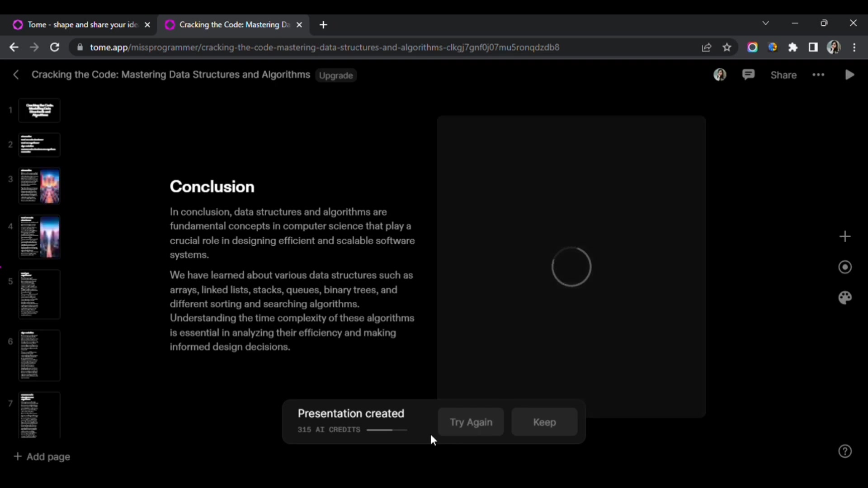This screenshot has width=868, height=488.
Task: Open a new browser tab
Action: 323,25
